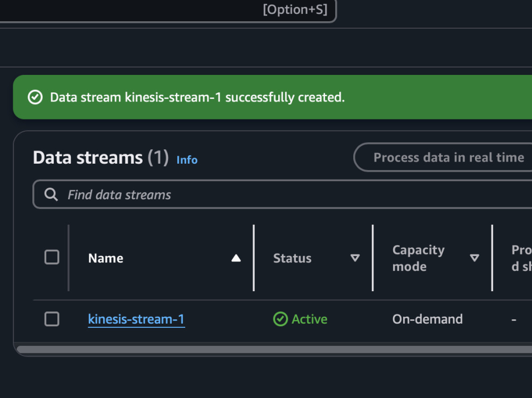Open the kinesis-stream-1 data stream link
532x398 pixels.
pyautogui.click(x=136, y=319)
